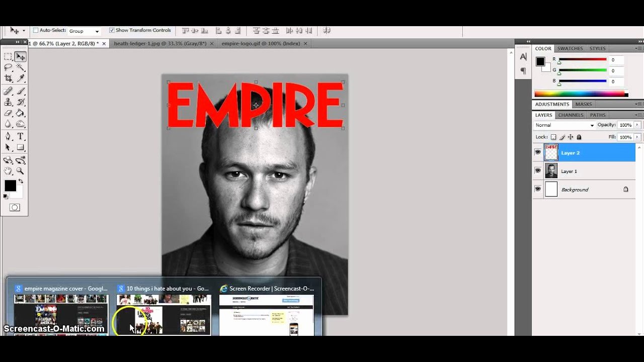Uncheck Show Transform Controls
The image size is (644, 362).
click(112, 30)
